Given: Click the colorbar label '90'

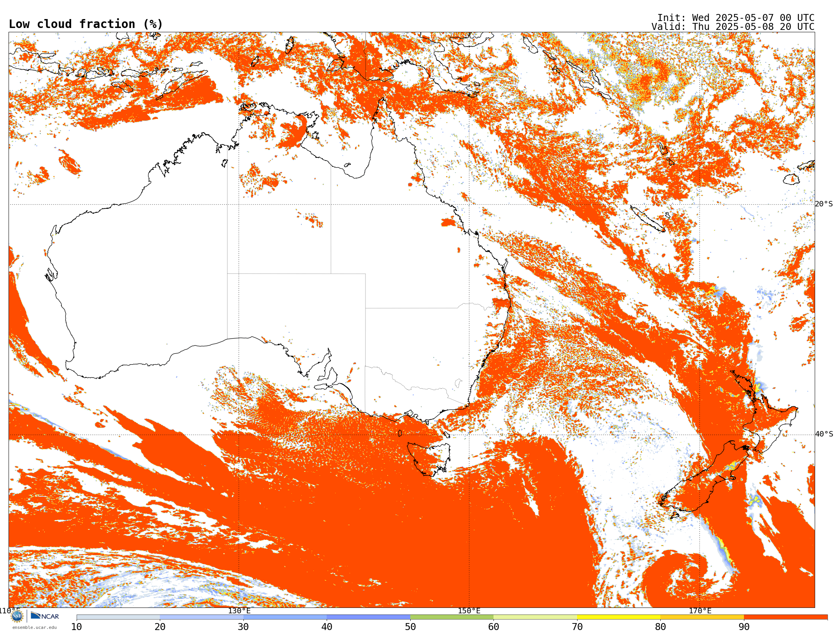Looking at the screenshot, I should tap(744, 627).
